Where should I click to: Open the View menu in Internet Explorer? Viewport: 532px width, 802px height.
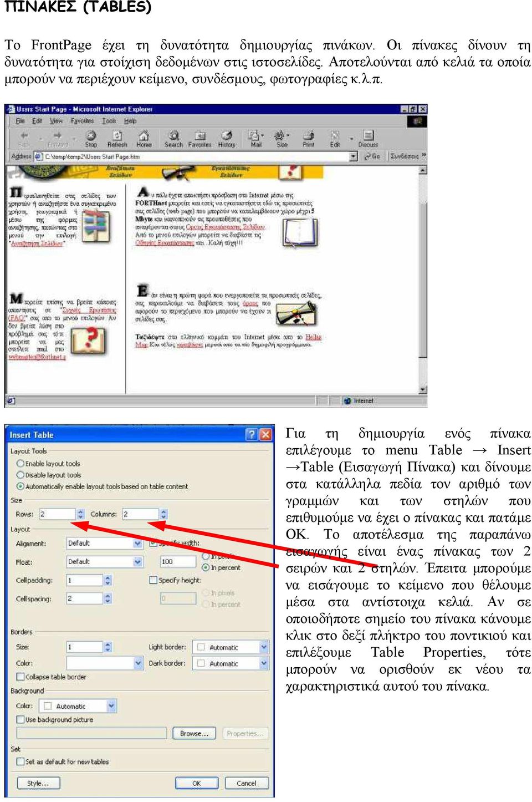(x=56, y=120)
